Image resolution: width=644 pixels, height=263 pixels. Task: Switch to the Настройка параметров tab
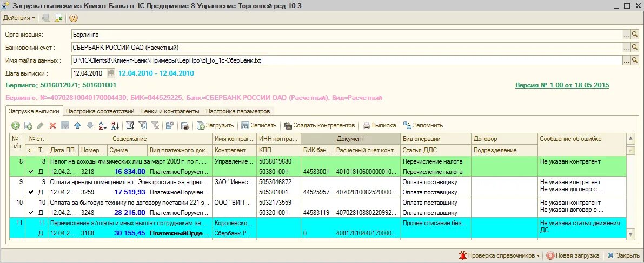(x=238, y=111)
